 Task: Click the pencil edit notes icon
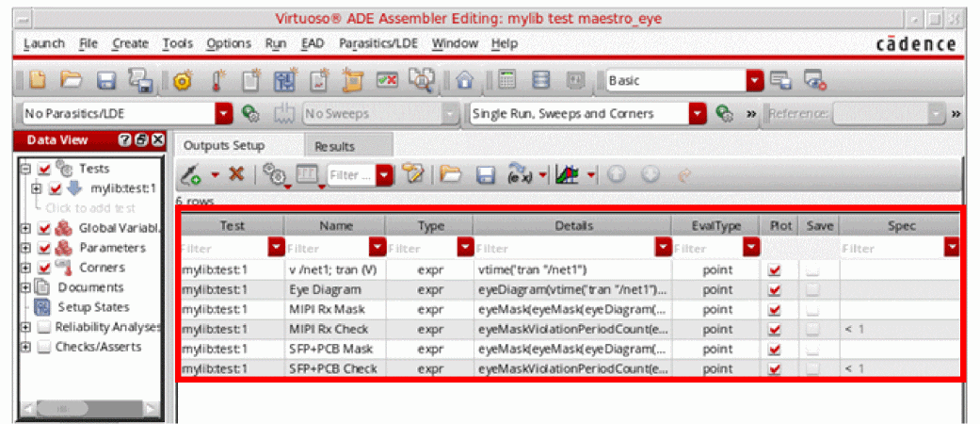tap(412, 174)
